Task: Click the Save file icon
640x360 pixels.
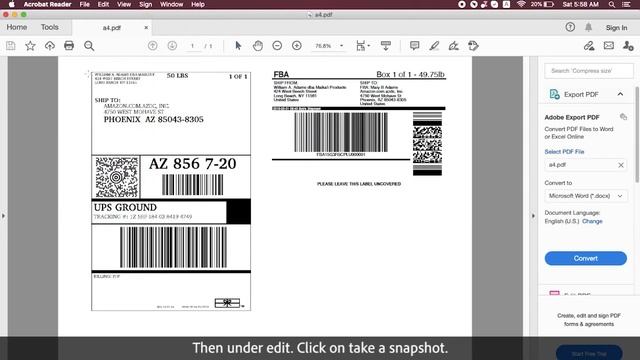Action: 11,46
